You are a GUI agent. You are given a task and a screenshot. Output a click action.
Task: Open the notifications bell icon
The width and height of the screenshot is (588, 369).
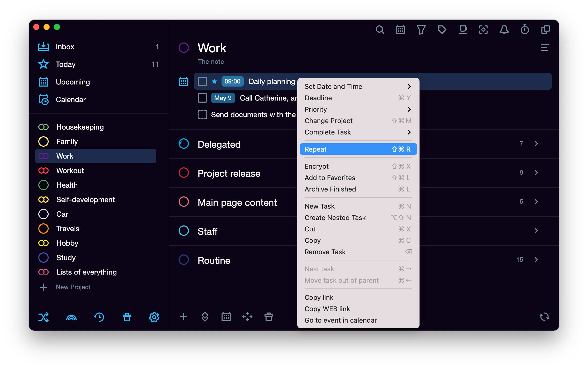click(504, 30)
